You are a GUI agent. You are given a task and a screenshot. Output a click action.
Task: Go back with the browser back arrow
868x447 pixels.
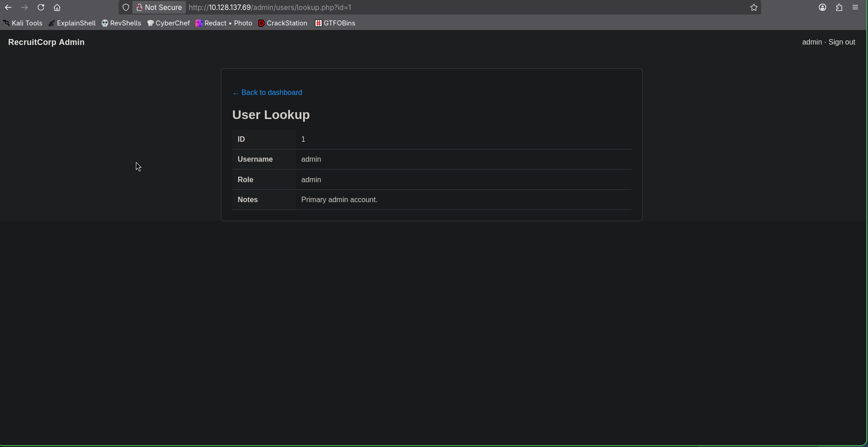click(x=8, y=7)
